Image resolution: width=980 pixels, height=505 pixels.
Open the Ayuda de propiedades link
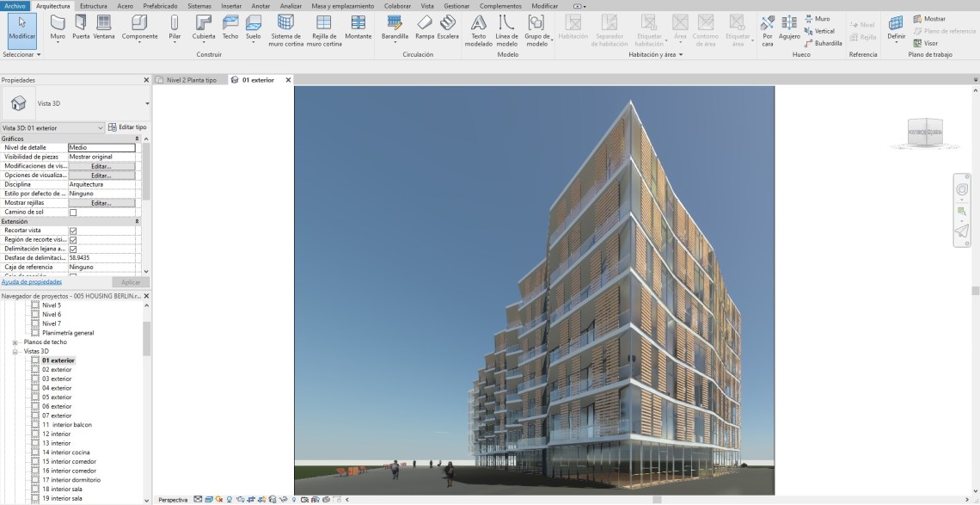[32, 281]
